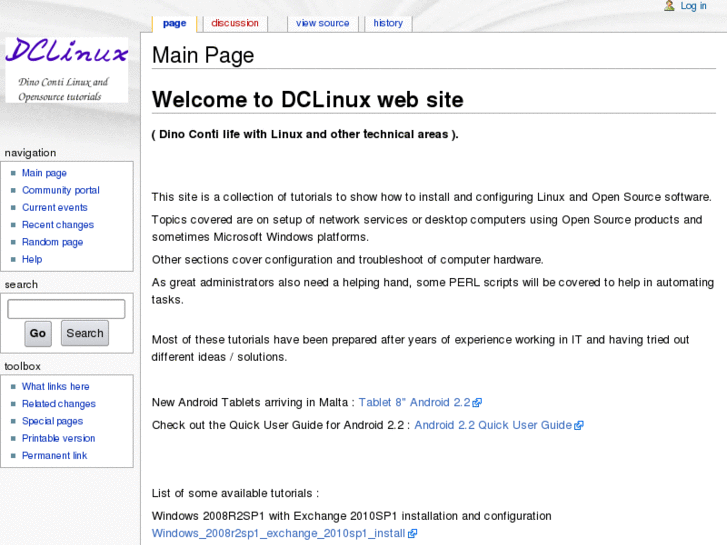Open the Permanent link

[54, 455]
